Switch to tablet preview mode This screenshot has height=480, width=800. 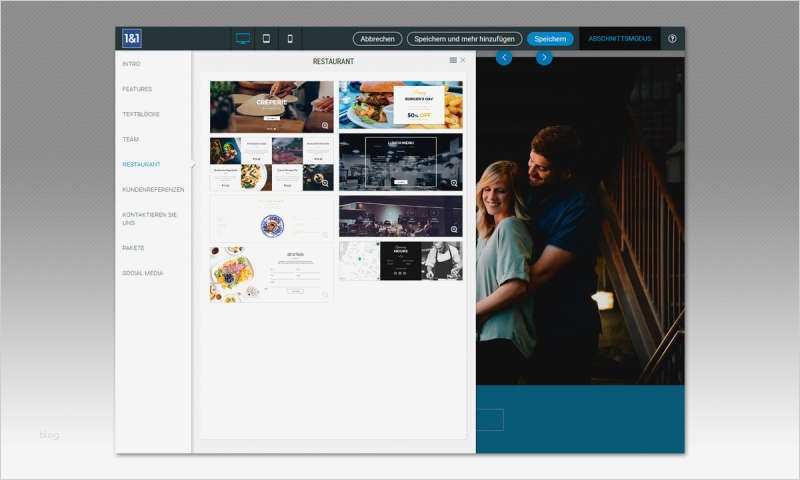[266, 38]
